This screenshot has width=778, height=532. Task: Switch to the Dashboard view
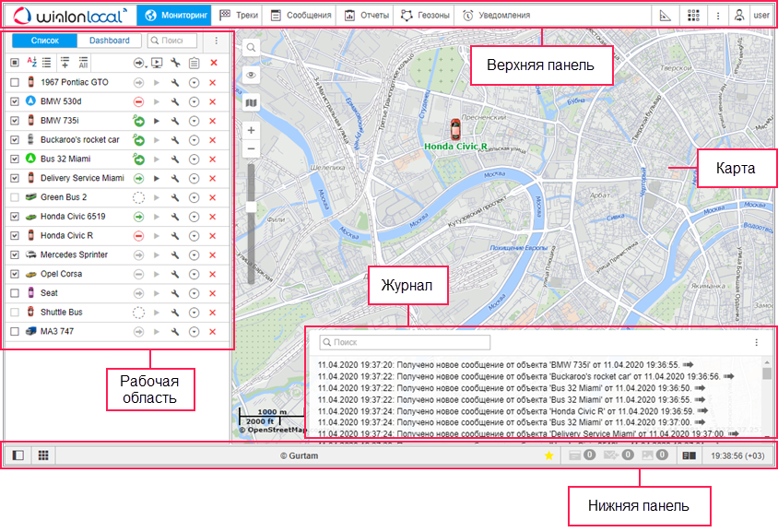click(x=109, y=41)
